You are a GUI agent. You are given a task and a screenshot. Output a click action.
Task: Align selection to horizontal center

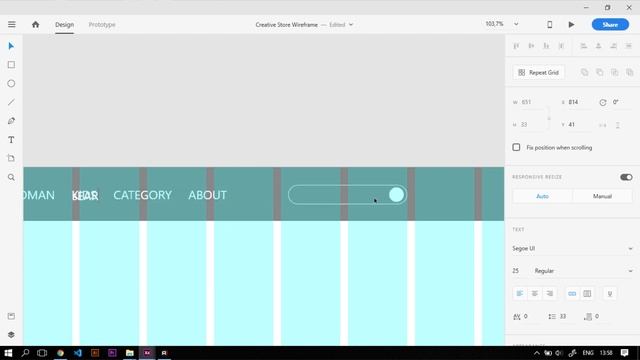point(598,46)
